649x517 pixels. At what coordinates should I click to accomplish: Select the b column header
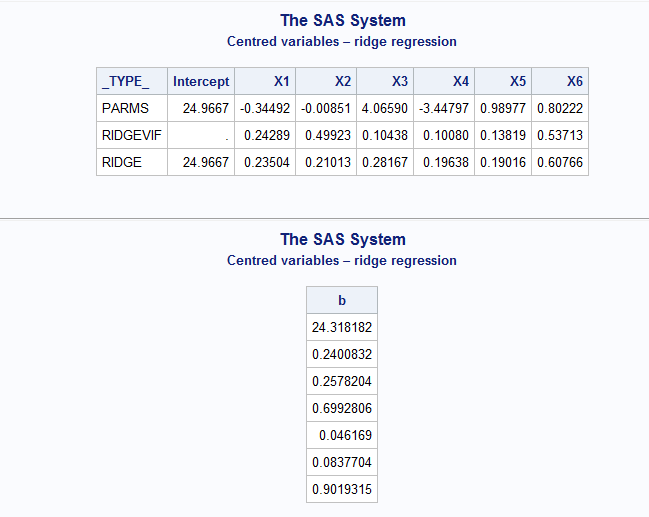(342, 300)
